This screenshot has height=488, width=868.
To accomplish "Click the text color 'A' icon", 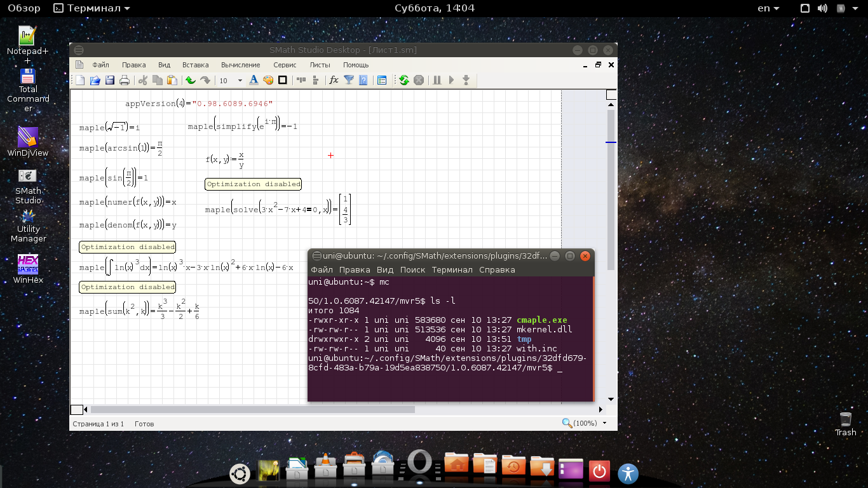I will click(x=254, y=80).
